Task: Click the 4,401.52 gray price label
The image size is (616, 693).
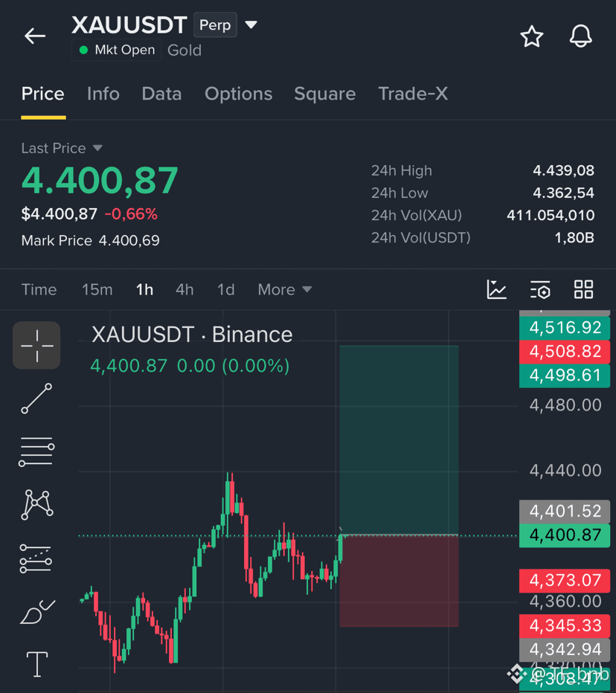Action: click(565, 512)
